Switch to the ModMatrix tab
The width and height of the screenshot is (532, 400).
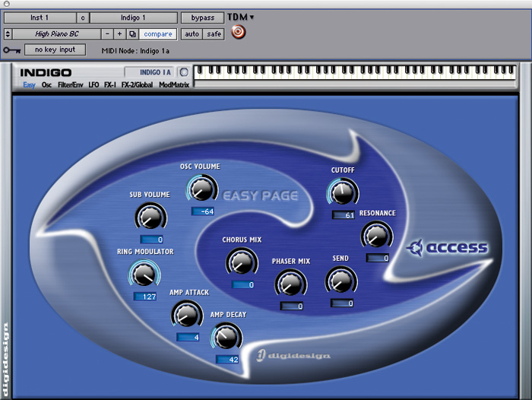[174, 85]
